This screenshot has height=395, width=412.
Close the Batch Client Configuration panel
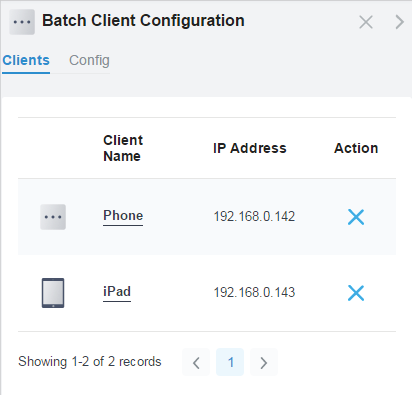(366, 22)
